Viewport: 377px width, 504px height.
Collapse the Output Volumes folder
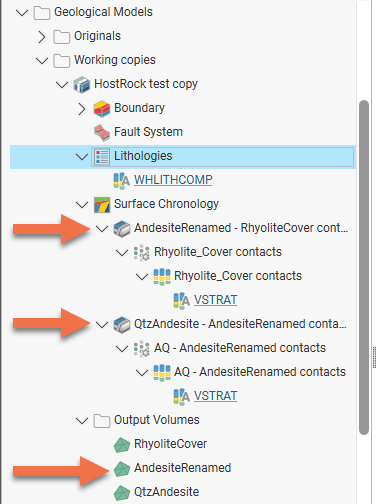tap(82, 421)
